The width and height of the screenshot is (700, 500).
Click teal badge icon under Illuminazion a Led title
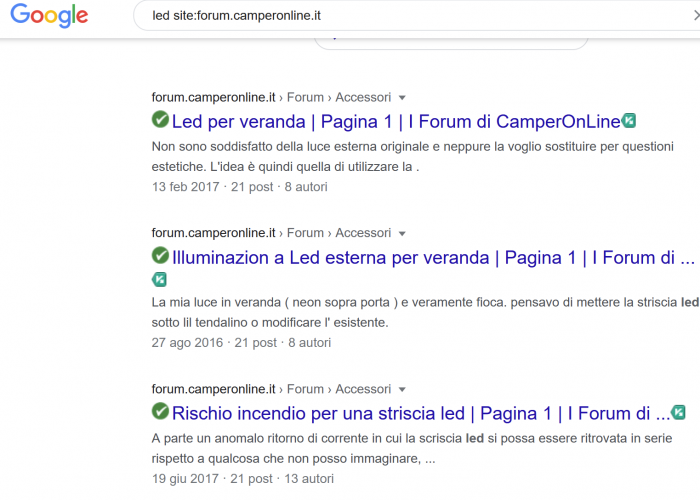(159, 279)
